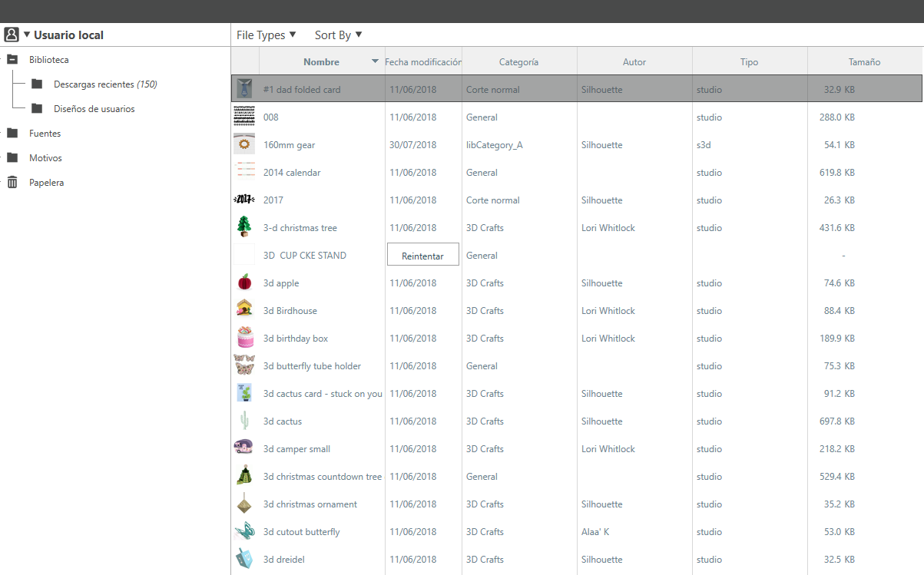924x575 pixels.
Task: Open the Fuentes folder
Action: (45, 134)
